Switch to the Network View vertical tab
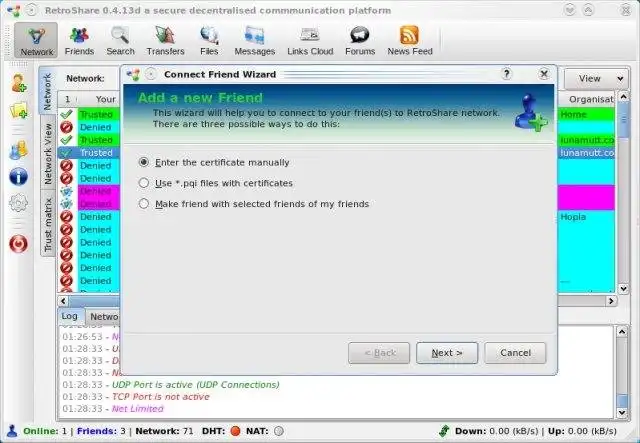Screen dimensions: 640x443 (x=48, y=154)
